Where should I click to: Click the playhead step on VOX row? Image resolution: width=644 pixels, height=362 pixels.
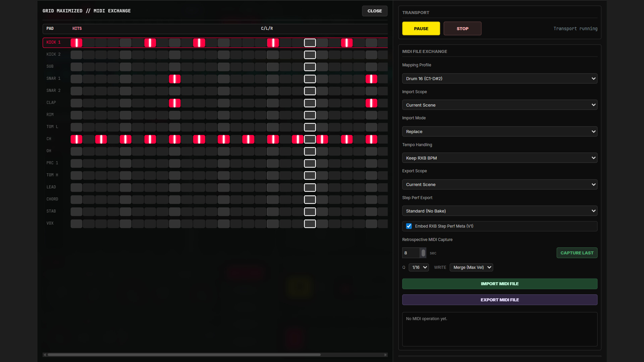pyautogui.click(x=310, y=224)
